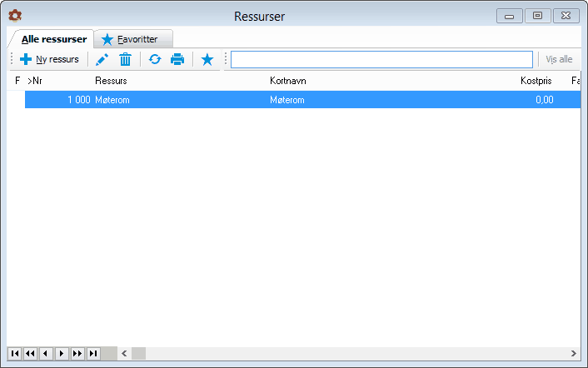Screen dimensions: 588x368
Task: Jump forward a page of records
Action: point(77,353)
